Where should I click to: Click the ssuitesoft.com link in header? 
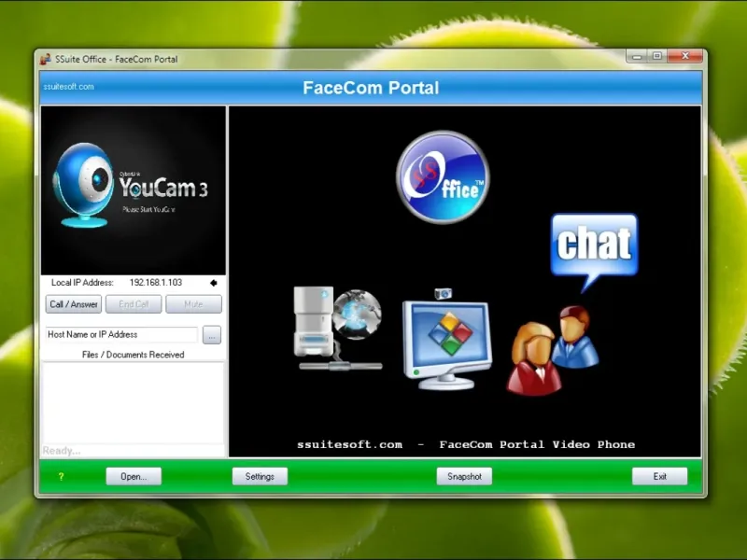pyautogui.click(x=68, y=87)
